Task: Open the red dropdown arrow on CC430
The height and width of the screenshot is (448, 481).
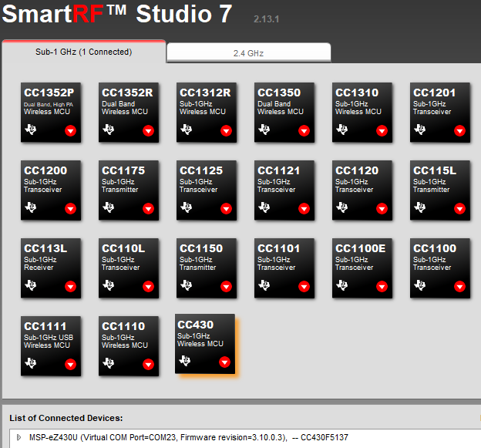Action: coord(224,362)
